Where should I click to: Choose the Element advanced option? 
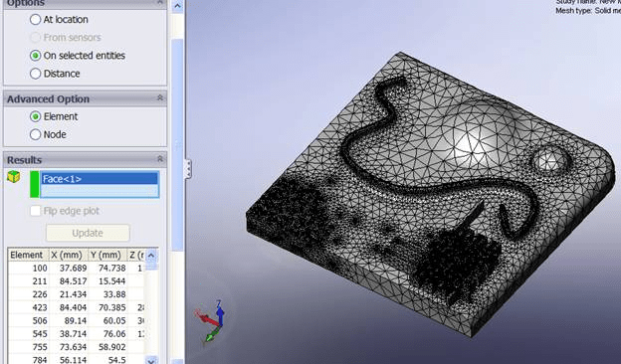(x=35, y=116)
